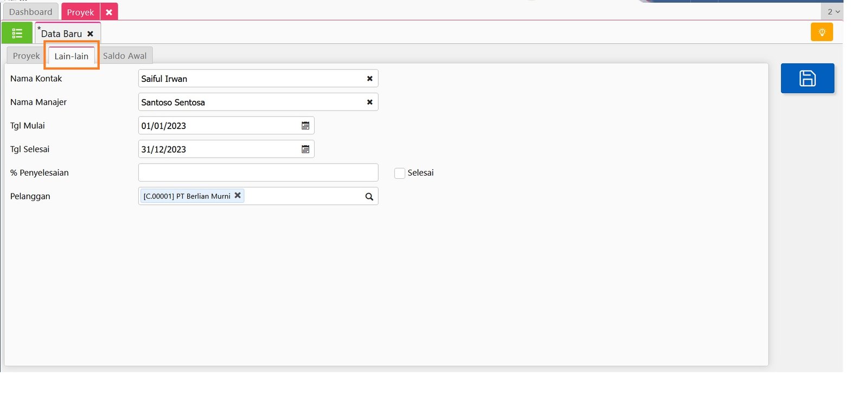Open the Tgl Selesai calendar picker

[305, 150]
